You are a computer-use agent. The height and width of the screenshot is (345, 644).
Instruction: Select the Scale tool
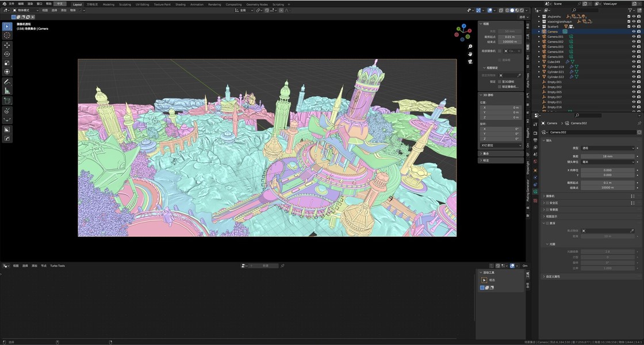coord(7,63)
